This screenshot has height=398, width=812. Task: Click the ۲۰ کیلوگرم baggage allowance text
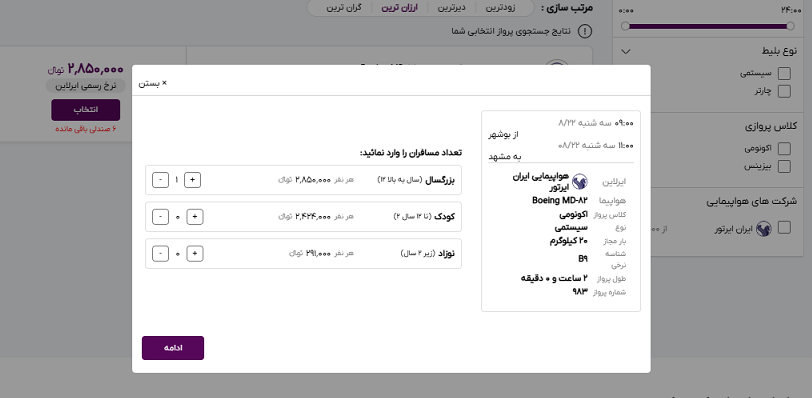(x=569, y=241)
